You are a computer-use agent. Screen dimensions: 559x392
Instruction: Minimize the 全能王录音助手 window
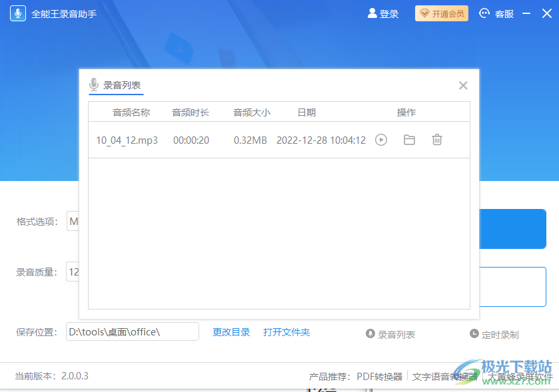point(526,14)
